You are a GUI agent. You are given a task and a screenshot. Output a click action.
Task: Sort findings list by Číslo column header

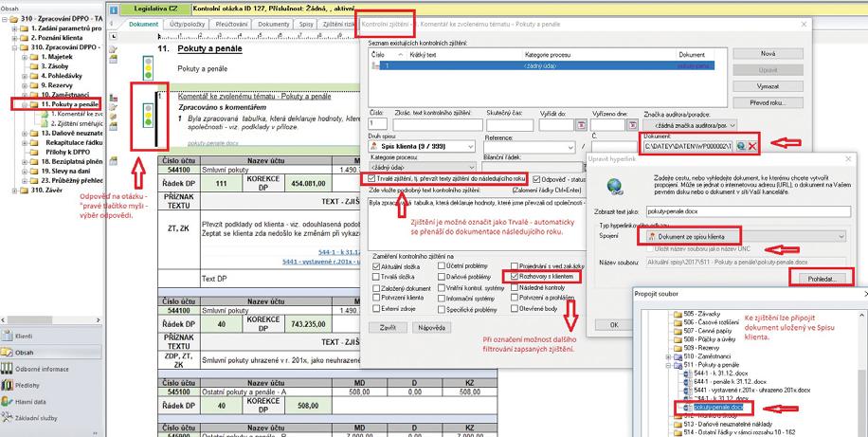(x=387, y=55)
